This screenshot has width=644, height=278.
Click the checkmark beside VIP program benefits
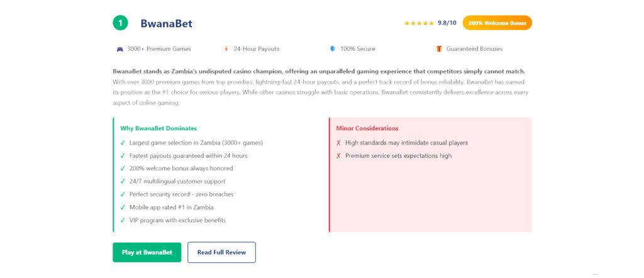pyautogui.click(x=123, y=221)
